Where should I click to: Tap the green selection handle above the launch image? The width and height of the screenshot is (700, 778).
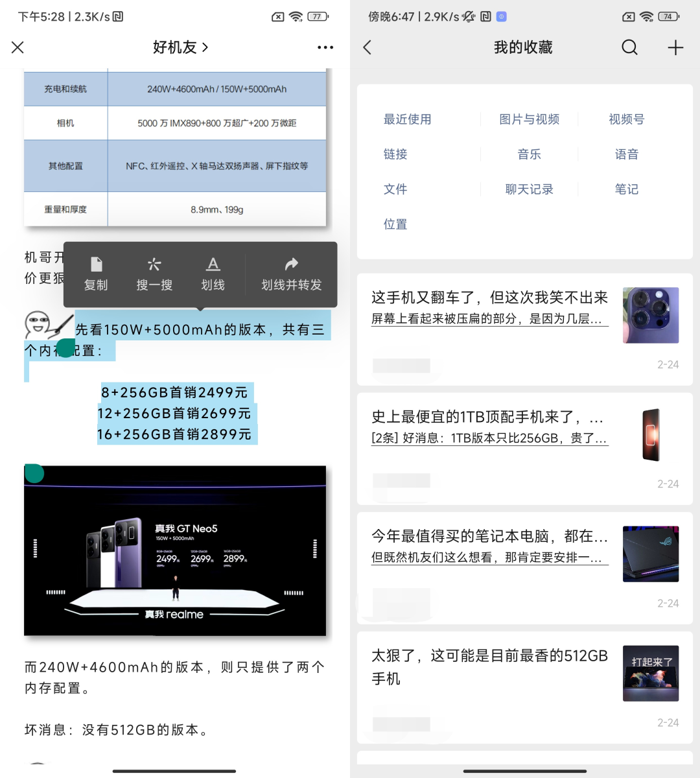click(34, 473)
